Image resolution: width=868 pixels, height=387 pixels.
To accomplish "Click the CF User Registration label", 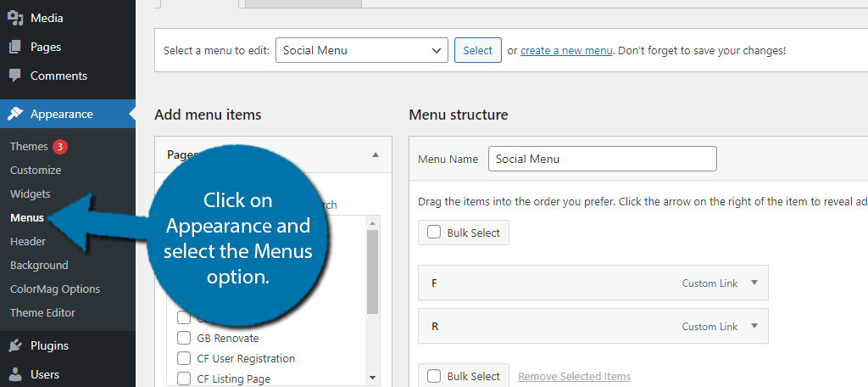I will coord(246,358).
